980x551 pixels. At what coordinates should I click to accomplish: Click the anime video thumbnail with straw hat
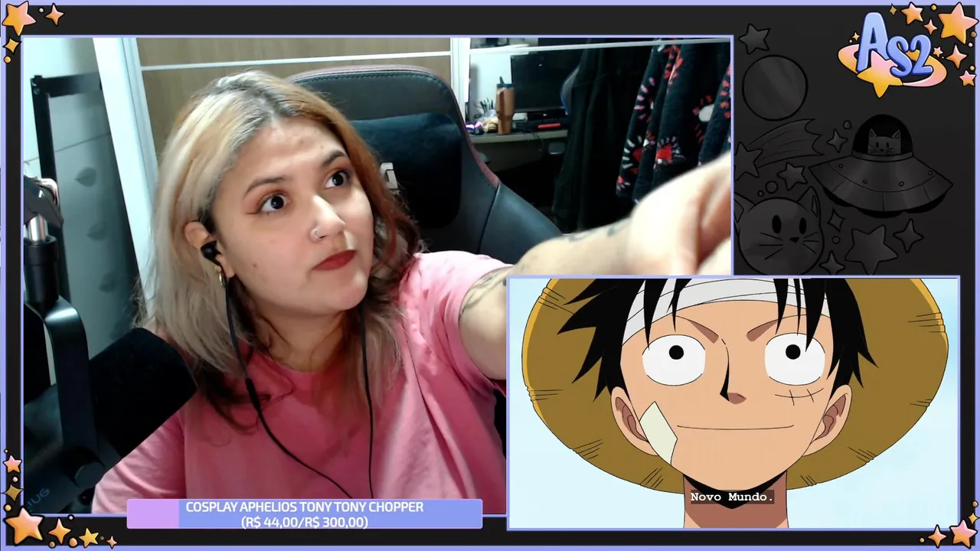[733, 403]
